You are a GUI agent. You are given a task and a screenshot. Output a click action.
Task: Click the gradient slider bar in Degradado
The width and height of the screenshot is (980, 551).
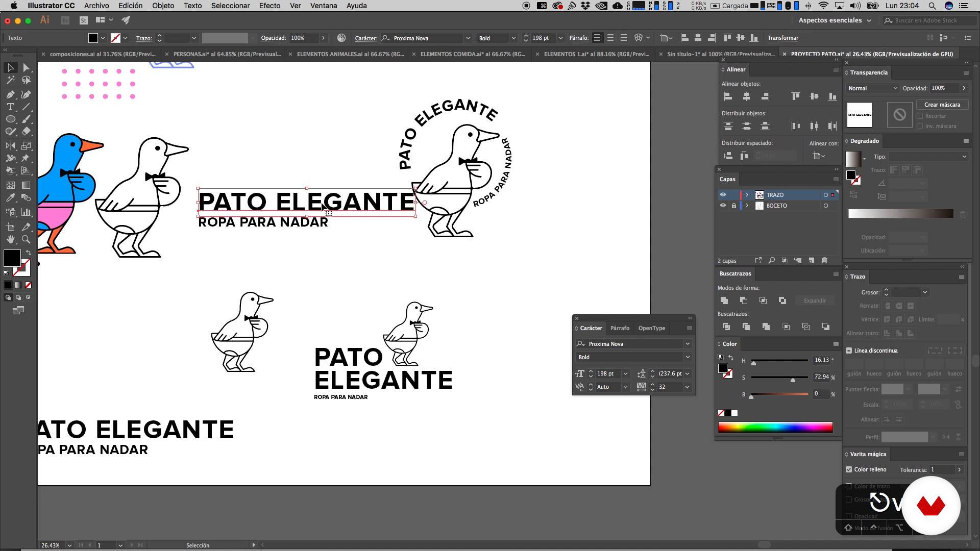tap(900, 214)
